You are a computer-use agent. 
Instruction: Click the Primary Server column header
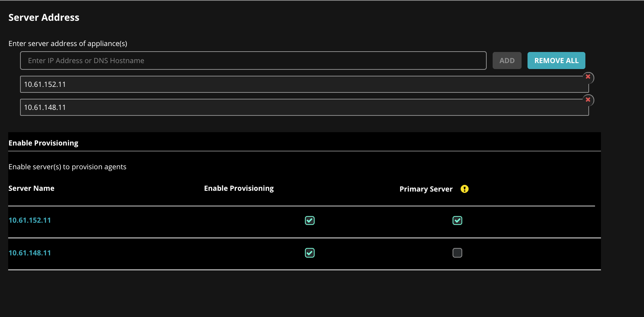(x=426, y=189)
